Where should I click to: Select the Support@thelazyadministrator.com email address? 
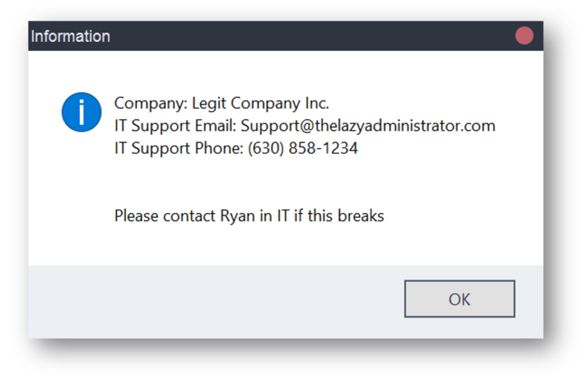[x=368, y=126]
